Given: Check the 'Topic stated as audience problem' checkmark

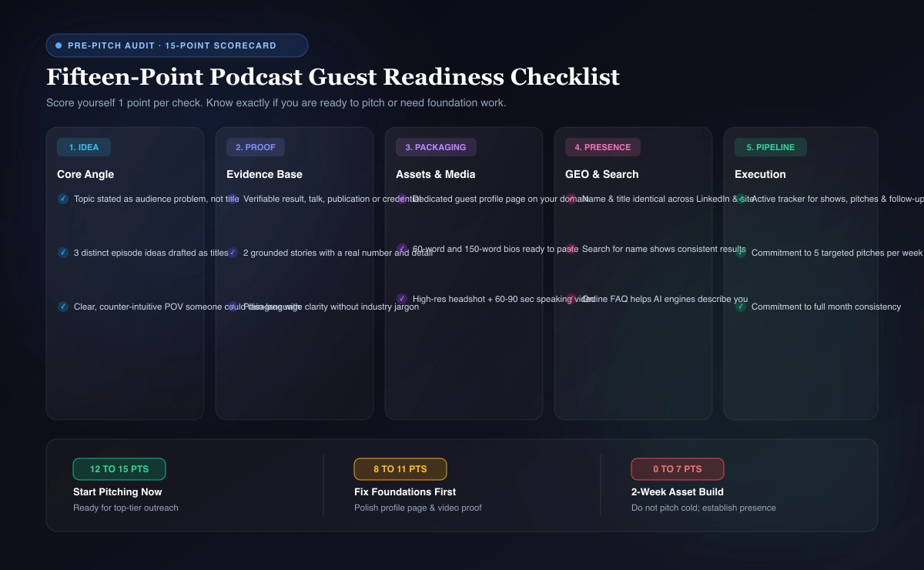Looking at the screenshot, I should (63, 199).
